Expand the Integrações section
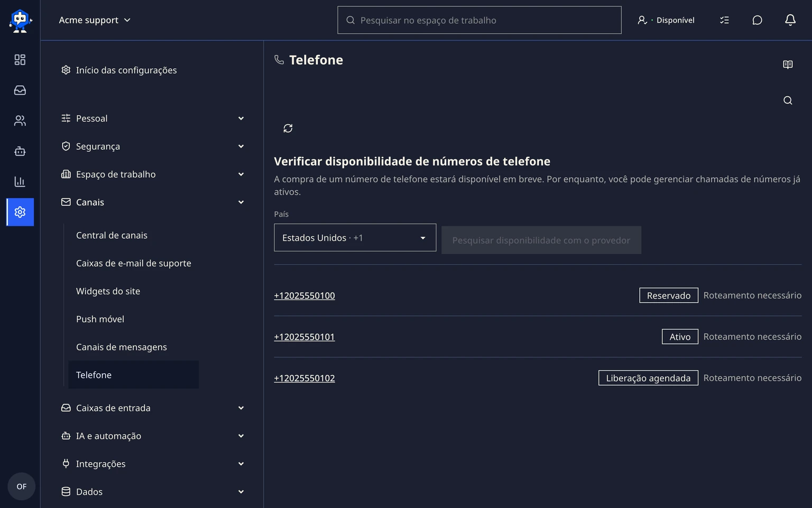 point(152,464)
